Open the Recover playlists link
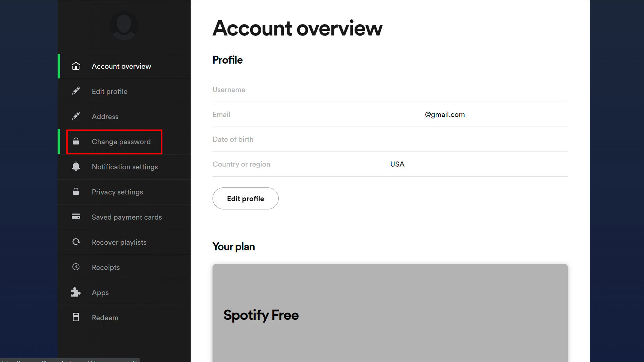Screen dimensions: 644x362 point(119,242)
